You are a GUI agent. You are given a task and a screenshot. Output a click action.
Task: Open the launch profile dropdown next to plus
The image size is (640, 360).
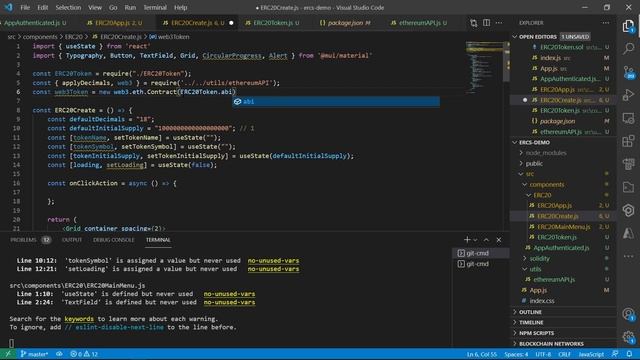click(x=475, y=240)
